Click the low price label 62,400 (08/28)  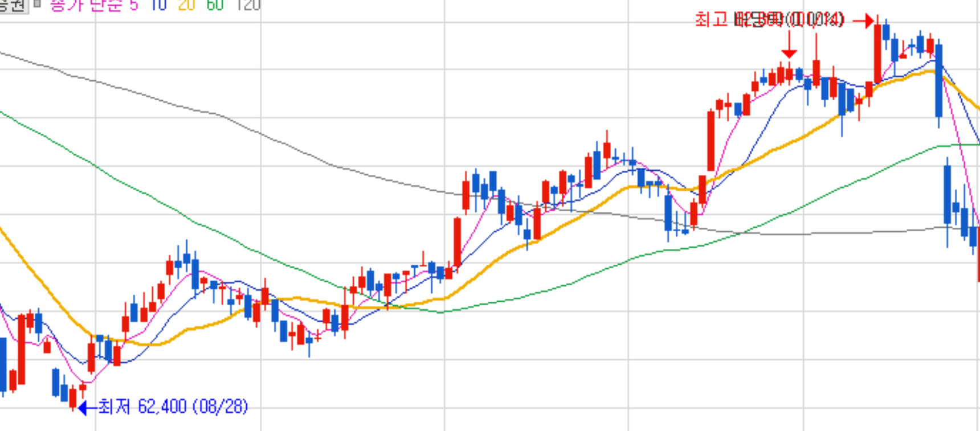pos(173,407)
